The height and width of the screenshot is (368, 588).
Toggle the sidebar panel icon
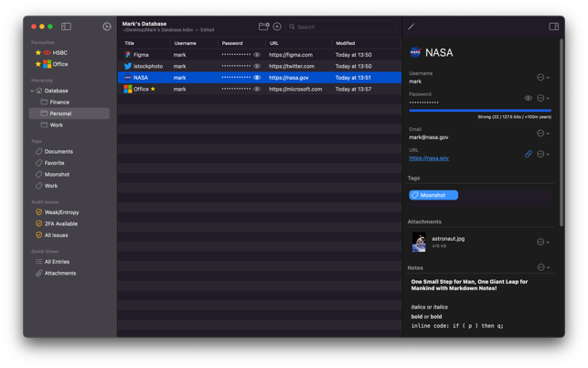click(67, 27)
